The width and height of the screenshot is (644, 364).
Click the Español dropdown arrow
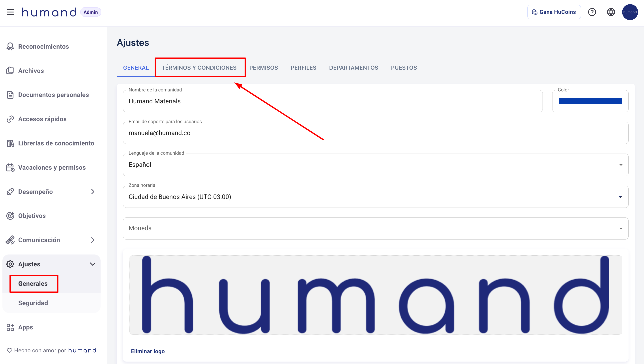coord(621,165)
